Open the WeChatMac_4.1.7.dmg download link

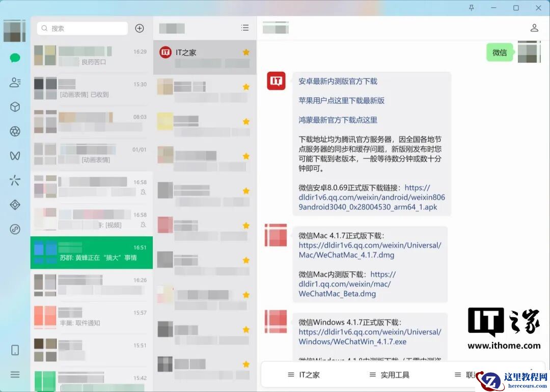(370, 250)
